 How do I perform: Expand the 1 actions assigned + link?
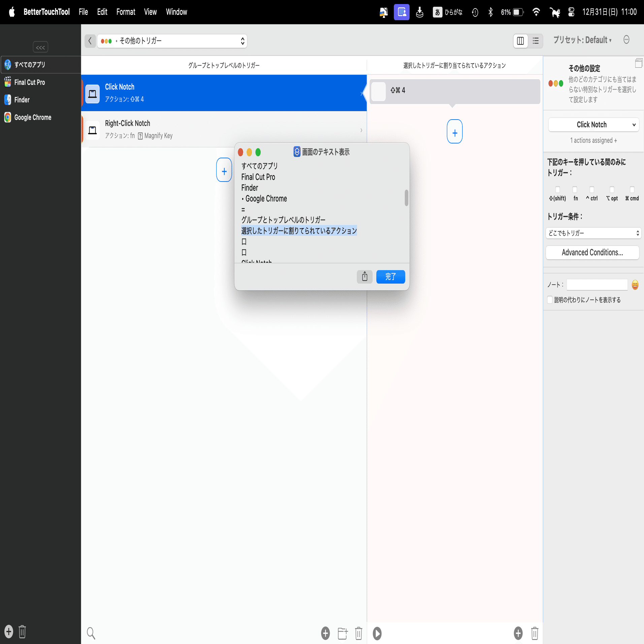click(593, 140)
